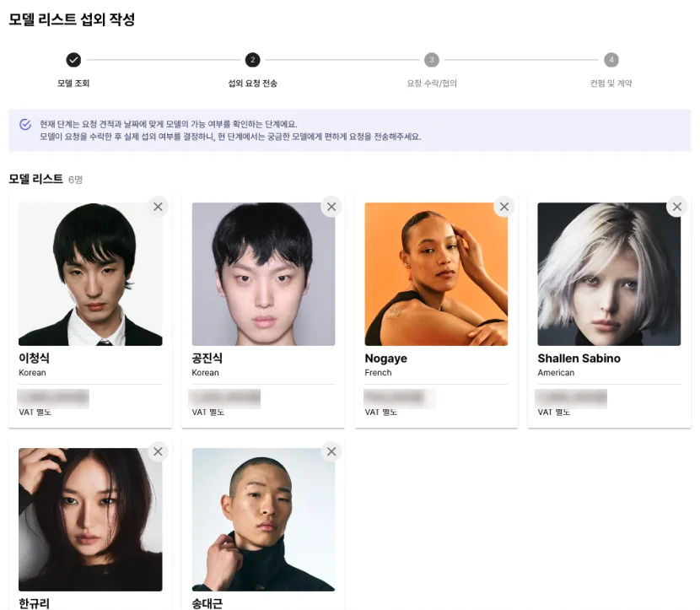Remove model 이청식 from the list
Screen dimensions: 700x610
158,206
